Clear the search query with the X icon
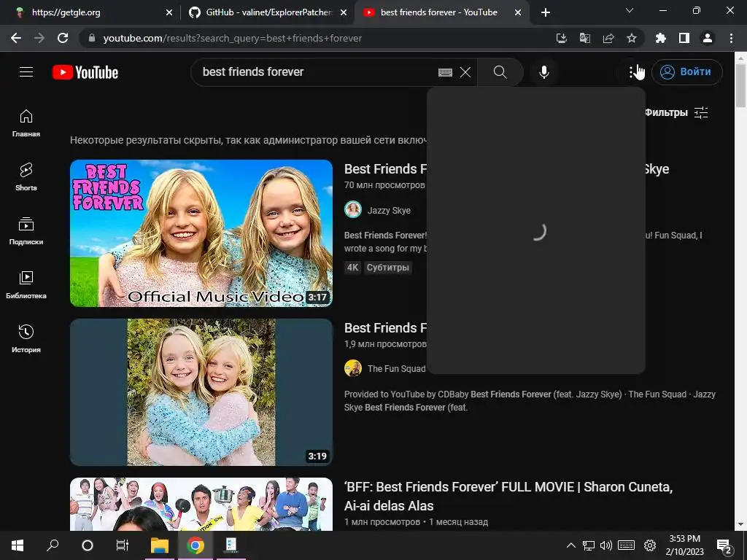Image resolution: width=747 pixels, height=560 pixels. coord(465,72)
